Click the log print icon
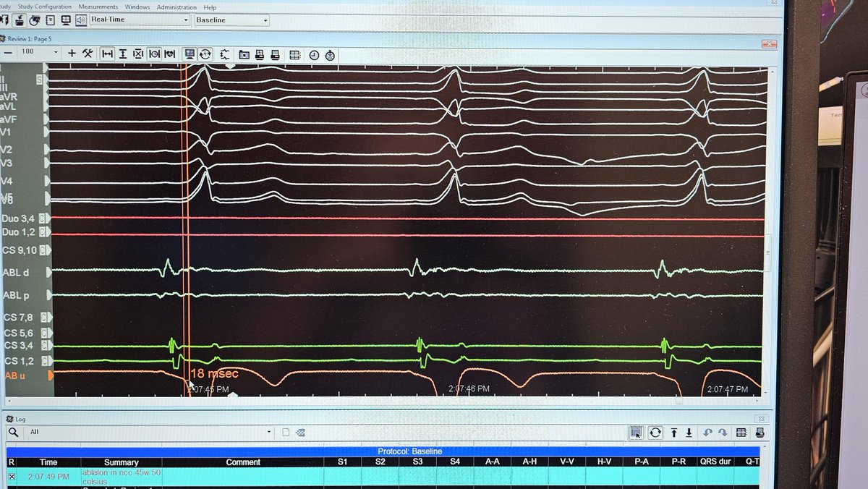 760,433
